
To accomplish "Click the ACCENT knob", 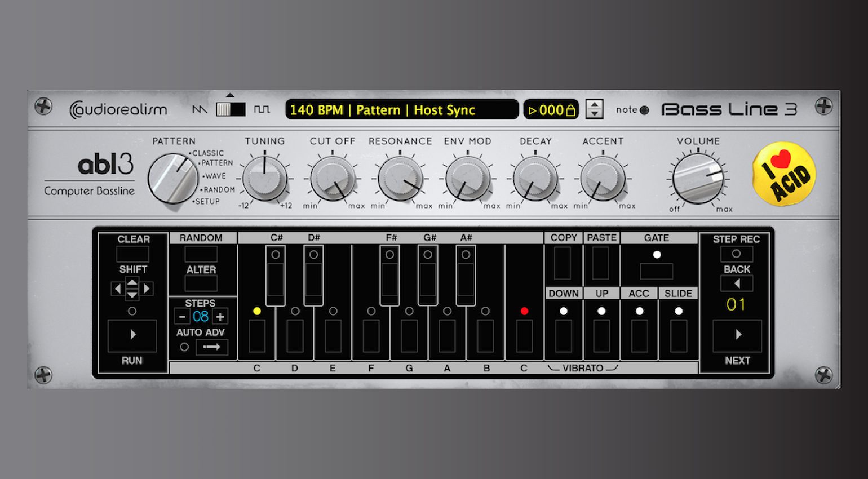I will 603,179.
